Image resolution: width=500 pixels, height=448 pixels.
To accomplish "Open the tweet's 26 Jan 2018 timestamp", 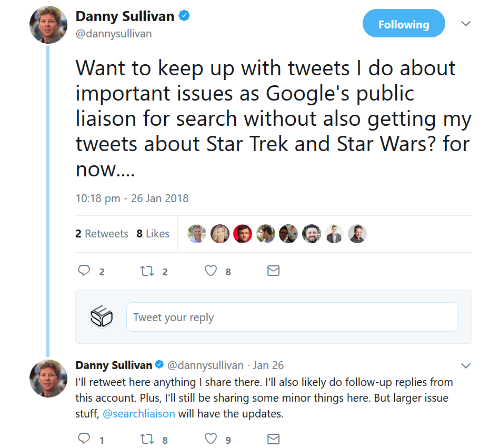I will tap(132, 198).
